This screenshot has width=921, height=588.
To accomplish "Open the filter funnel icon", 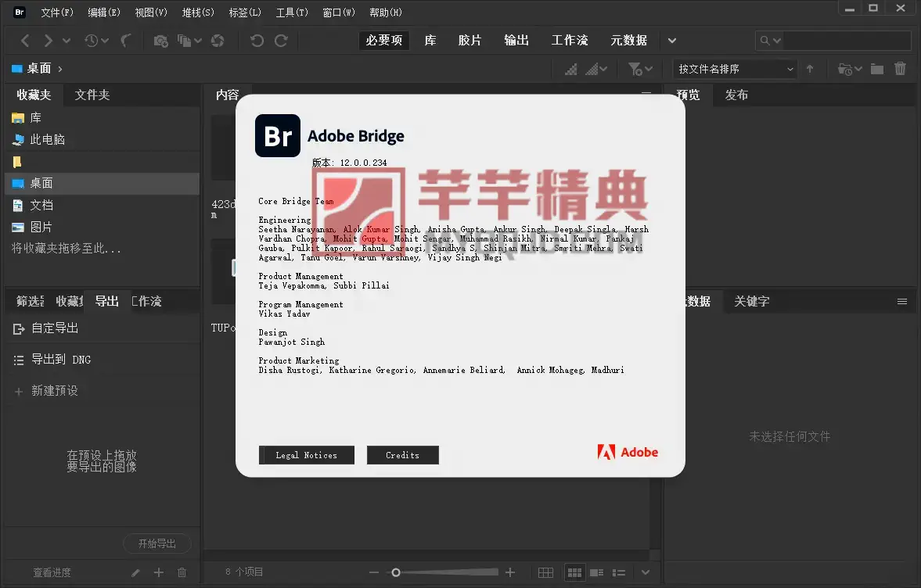I will [636, 68].
